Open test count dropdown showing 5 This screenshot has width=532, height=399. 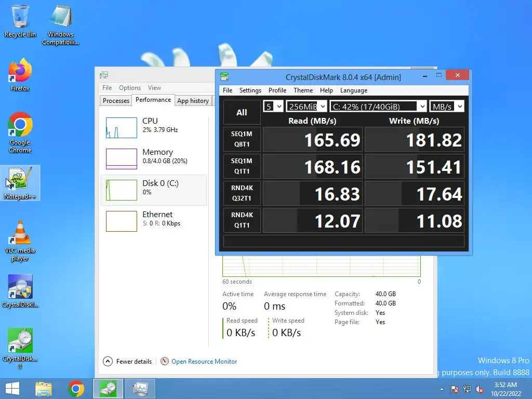point(273,107)
